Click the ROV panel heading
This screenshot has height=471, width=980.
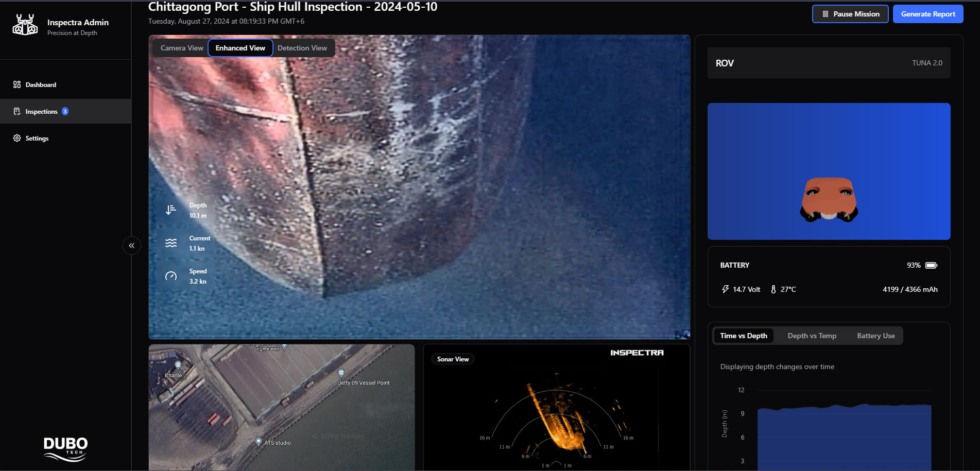pyautogui.click(x=725, y=63)
